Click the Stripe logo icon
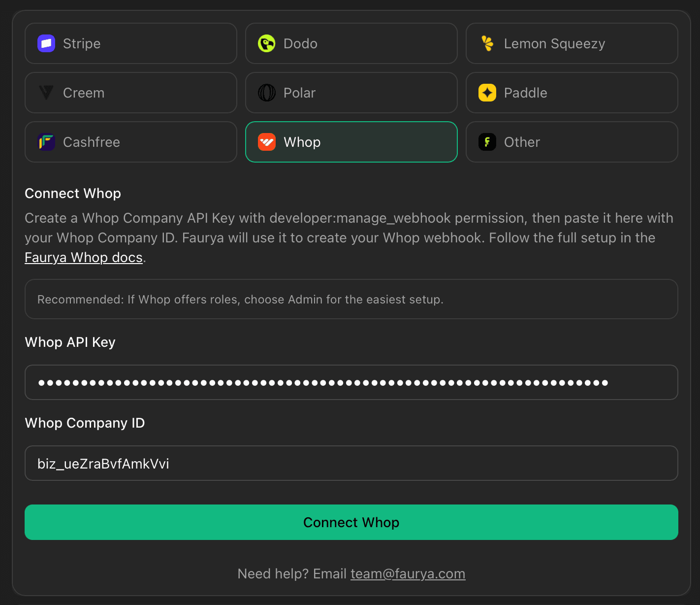Viewport: 700px width, 605px height. 46,43
